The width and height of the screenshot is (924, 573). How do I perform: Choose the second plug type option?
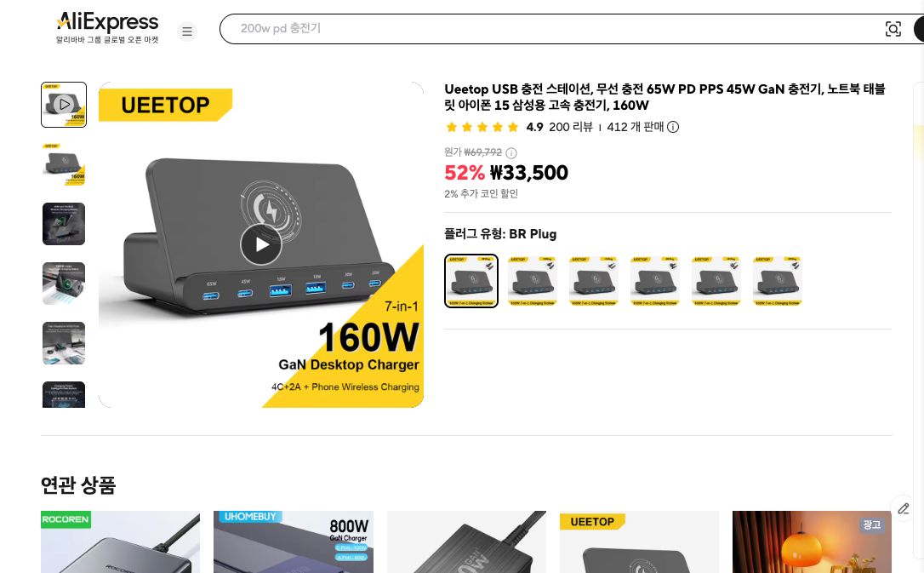click(x=532, y=281)
